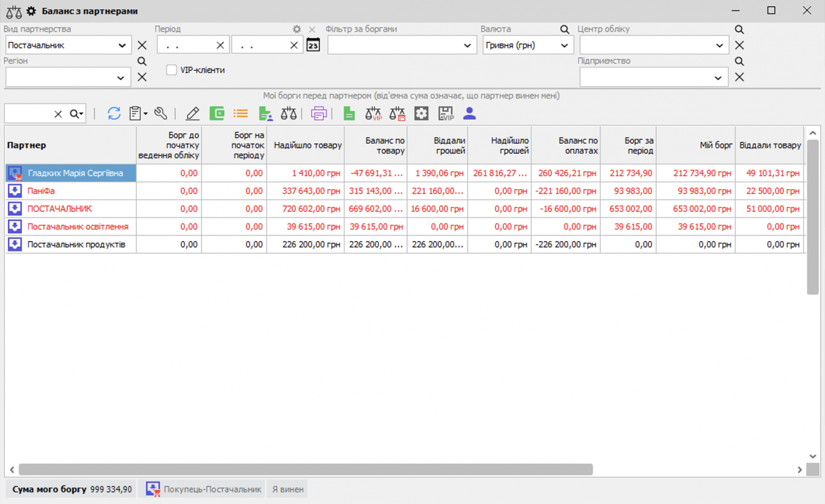Open the print dialog via printer icon
This screenshot has width=825, height=504.
[x=319, y=113]
